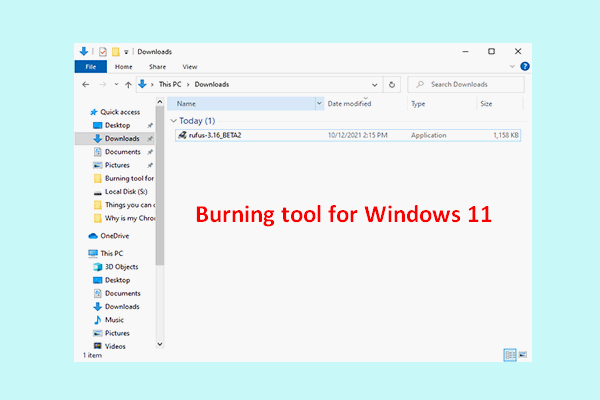Expand the Customize Quick Access Toolbar dropdown
The image size is (600, 400).
[x=126, y=50]
